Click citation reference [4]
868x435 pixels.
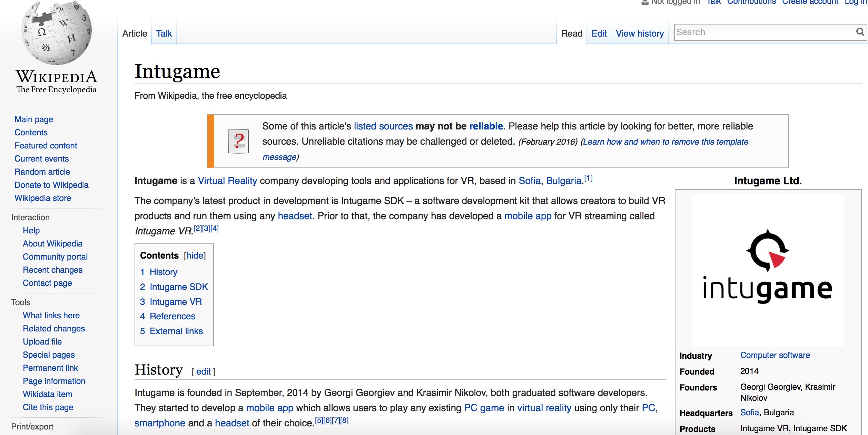tap(215, 229)
